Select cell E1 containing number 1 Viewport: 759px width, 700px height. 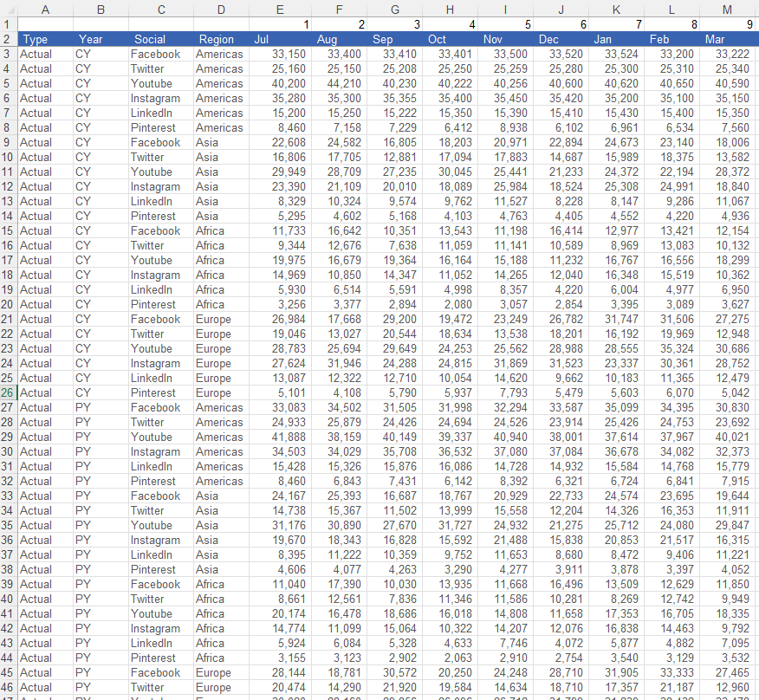tap(280, 24)
